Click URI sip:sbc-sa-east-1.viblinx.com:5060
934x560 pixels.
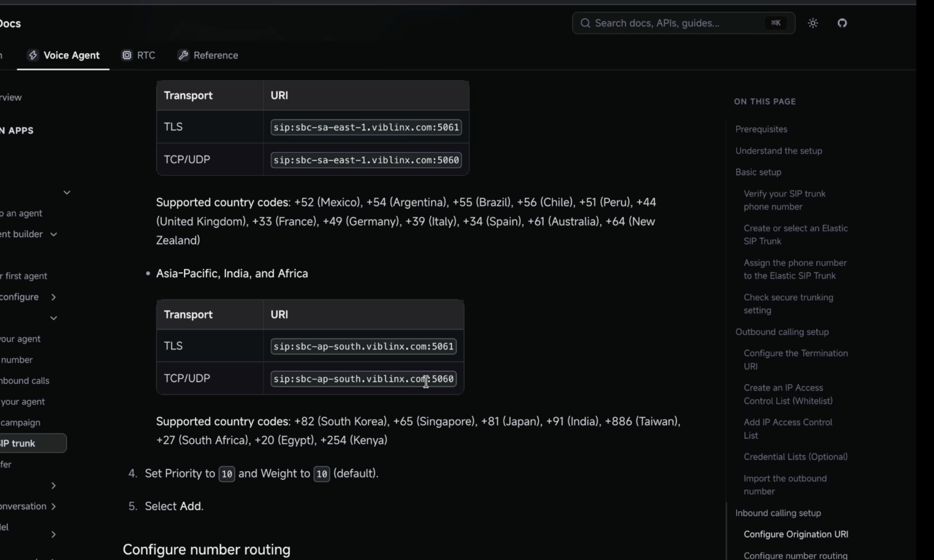[x=366, y=160]
